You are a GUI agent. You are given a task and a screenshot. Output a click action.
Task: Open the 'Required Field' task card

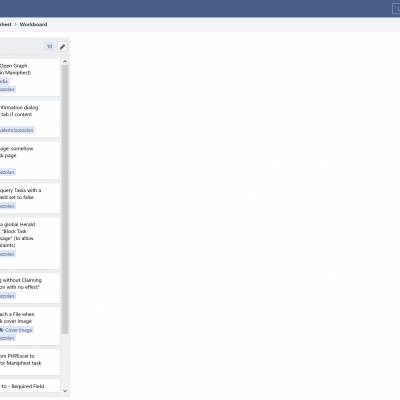coord(30,386)
